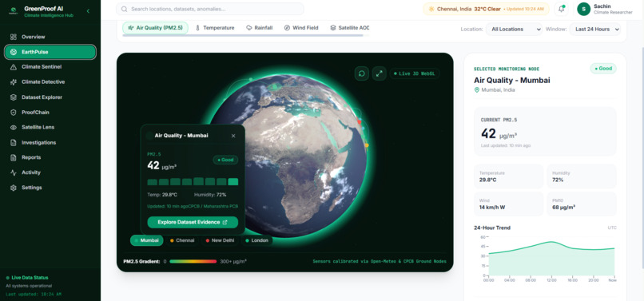The height and width of the screenshot is (301, 644).
Task: Open the notifications bell
Action: point(562,9)
